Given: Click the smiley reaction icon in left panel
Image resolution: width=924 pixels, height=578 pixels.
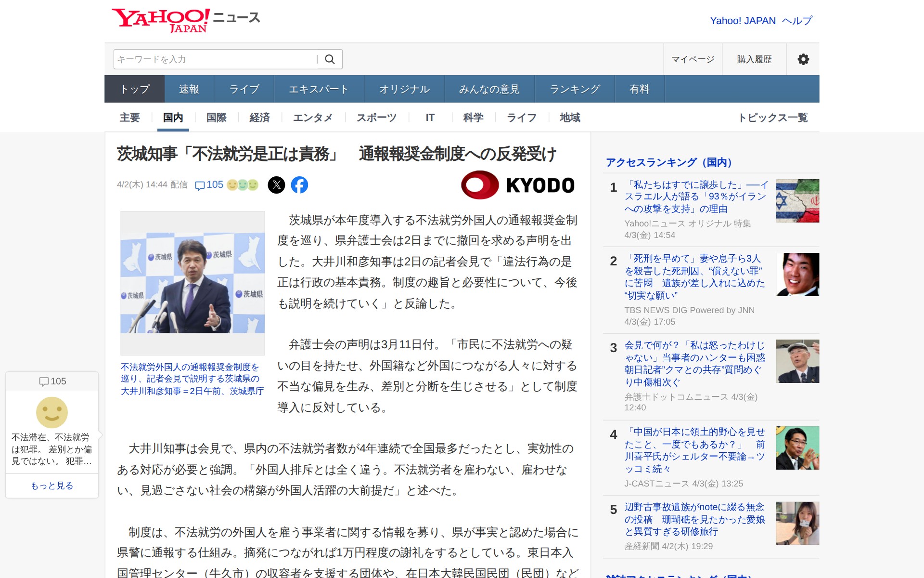Looking at the screenshot, I should click(x=51, y=413).
